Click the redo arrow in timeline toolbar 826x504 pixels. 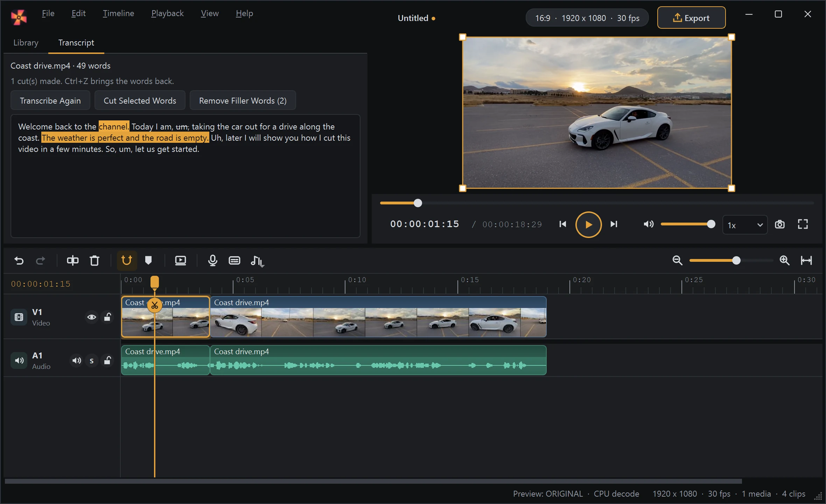41,260
